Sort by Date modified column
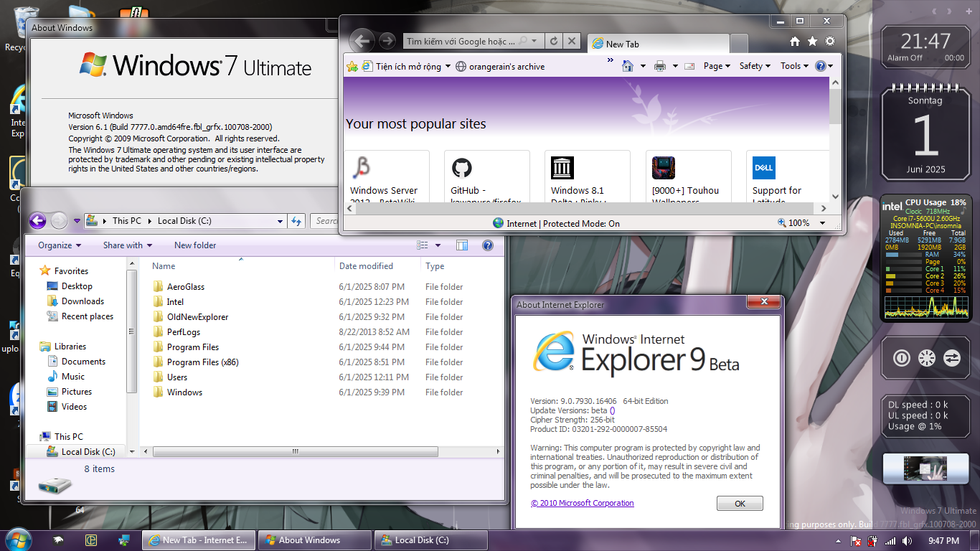This screenshot has height=551, width=980. coord(377,266)
